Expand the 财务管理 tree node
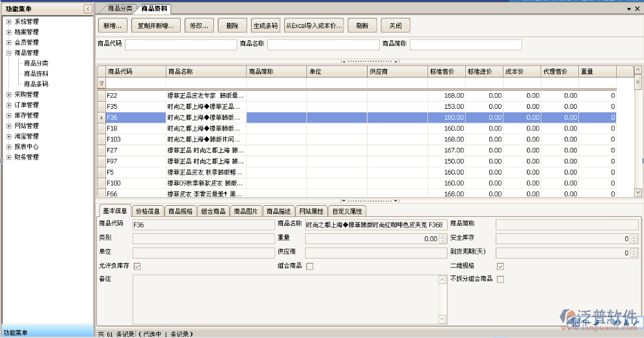The width and height of the screenshot is (644, 338). click(8, 157)
